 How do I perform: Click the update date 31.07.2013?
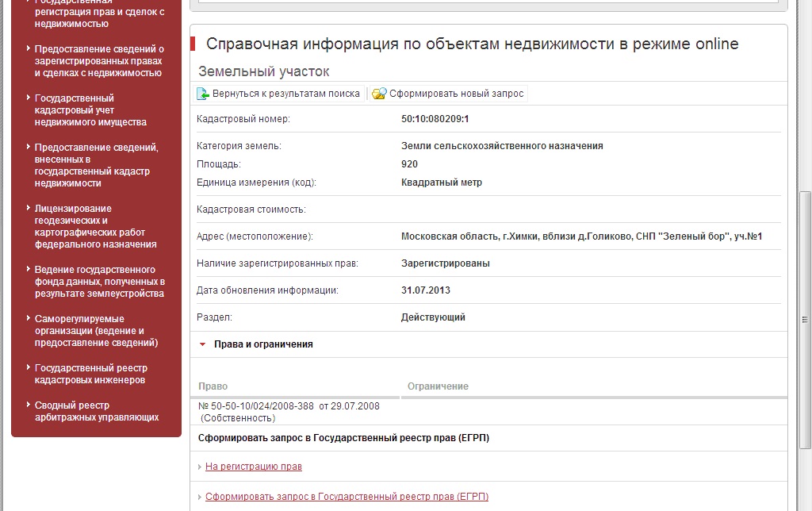[x=426, y=290]
